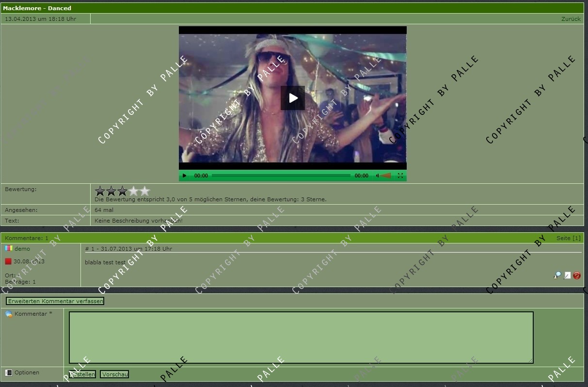Click the rating summary sentence under the stars
Screen dimensions: 588x387
[210, 199]
